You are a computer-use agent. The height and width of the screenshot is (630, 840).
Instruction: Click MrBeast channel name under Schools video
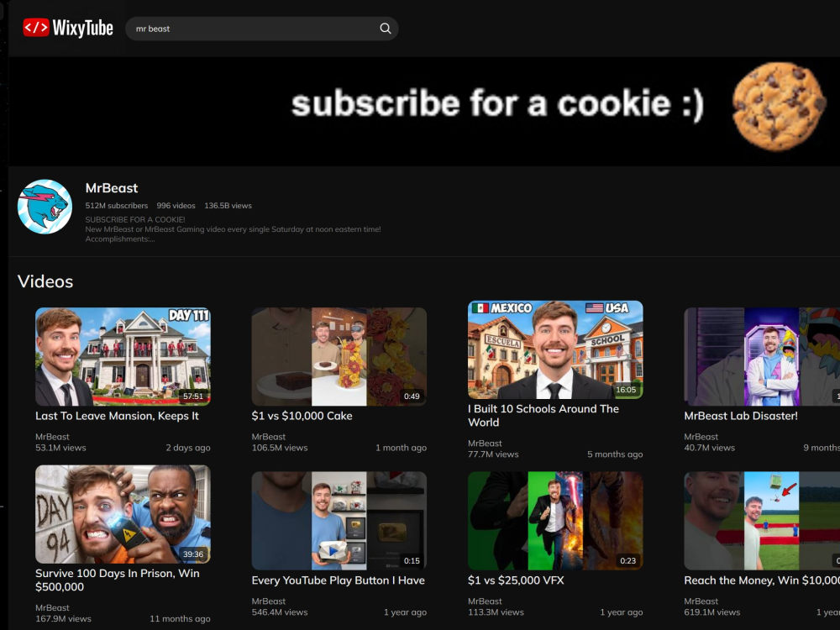[485, 444]
